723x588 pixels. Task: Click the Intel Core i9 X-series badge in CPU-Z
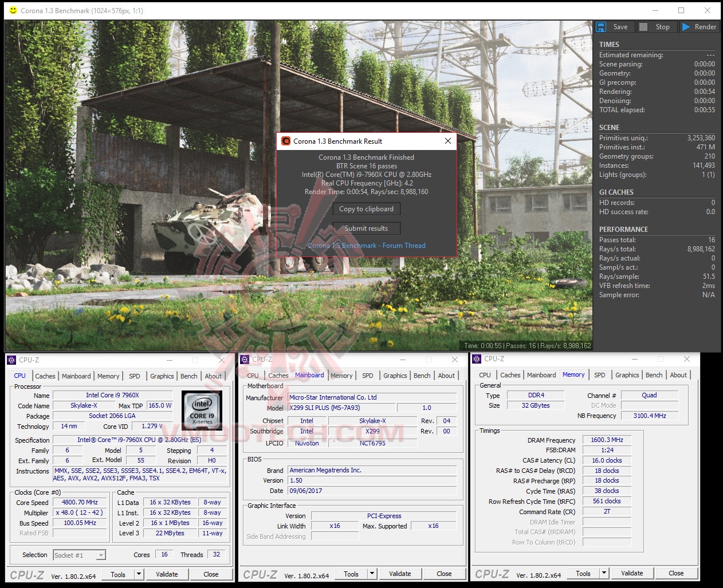[x=202, y=410]
